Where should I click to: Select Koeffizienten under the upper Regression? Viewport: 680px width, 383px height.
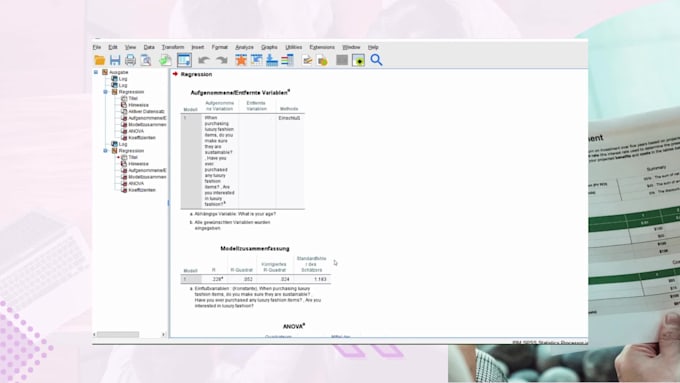coord(142,138)
